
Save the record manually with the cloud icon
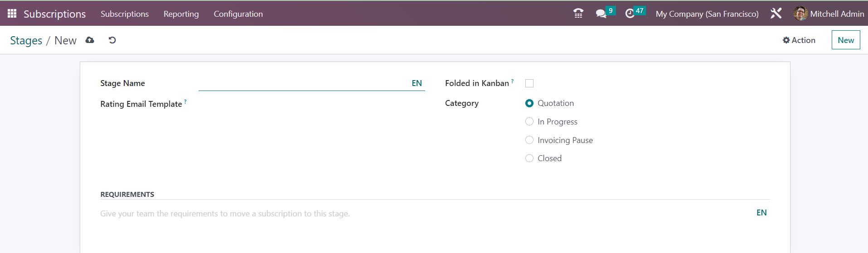pyautogui.click(x=90, y=40)
